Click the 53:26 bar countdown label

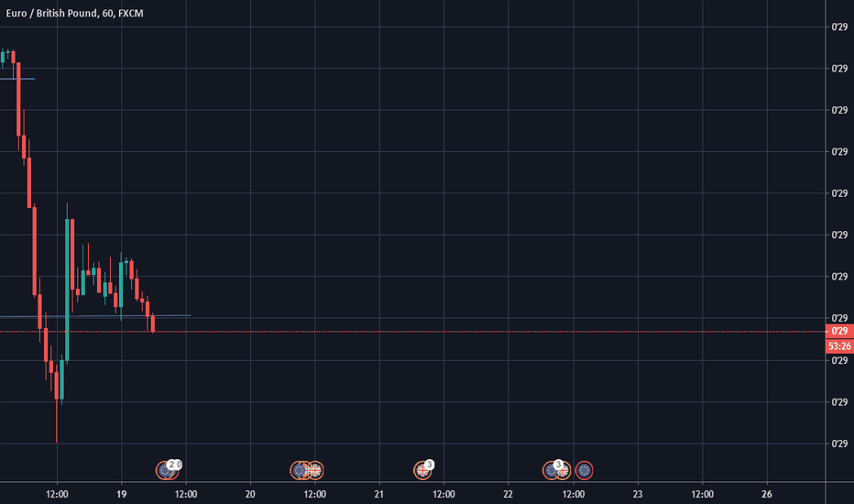[x=839, y=346]
